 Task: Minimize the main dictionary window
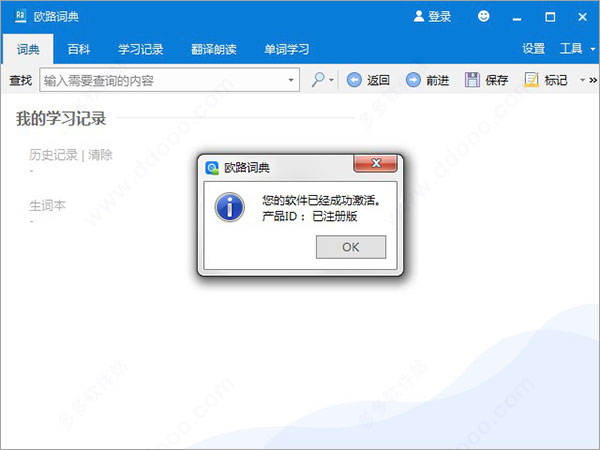point(517,17)
